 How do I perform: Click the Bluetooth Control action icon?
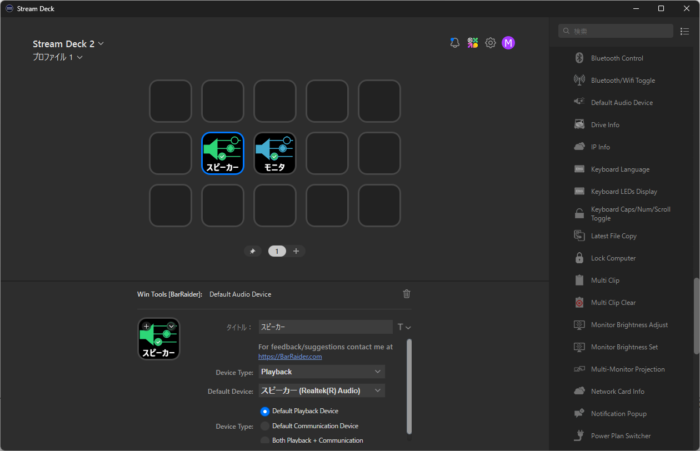click(579, 58)
